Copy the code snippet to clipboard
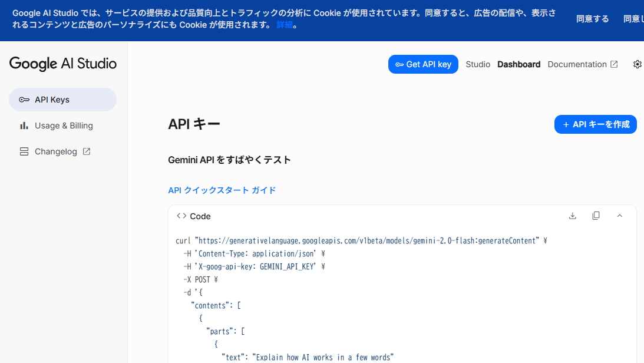 596,216
